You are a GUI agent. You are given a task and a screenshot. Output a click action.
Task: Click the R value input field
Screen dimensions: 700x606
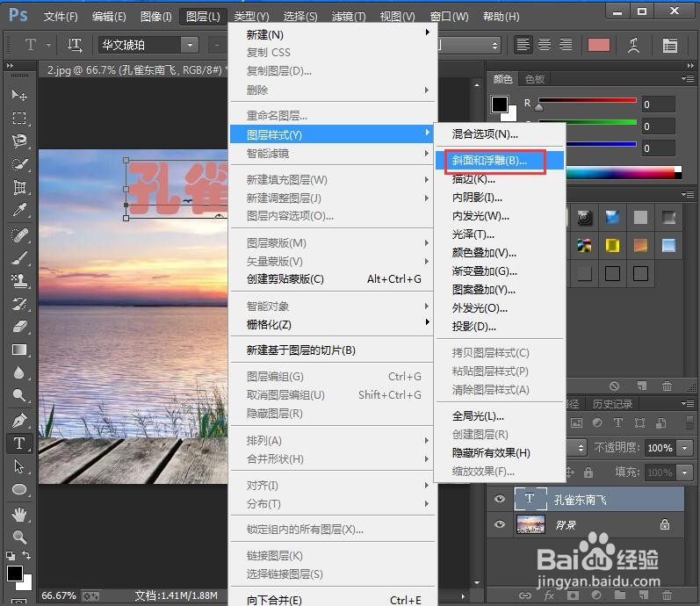[x=659, y=105]
